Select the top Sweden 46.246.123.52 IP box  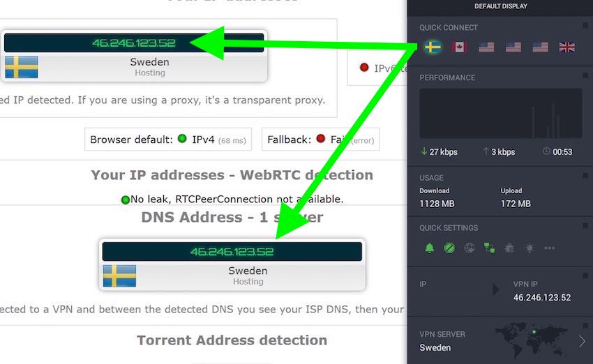(x=134, y=56)
